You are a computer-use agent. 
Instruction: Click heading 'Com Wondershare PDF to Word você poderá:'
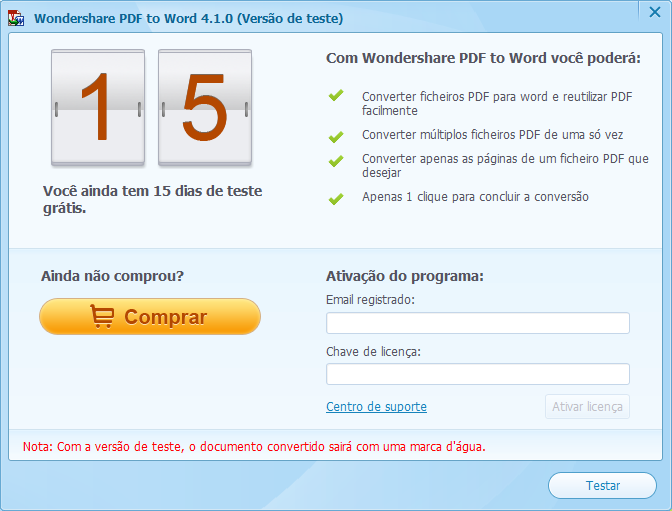tap(483, 58)
